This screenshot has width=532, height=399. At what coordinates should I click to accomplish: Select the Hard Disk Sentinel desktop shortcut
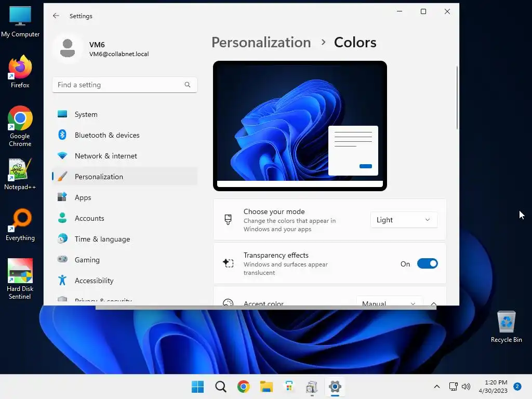tap(20, 279)
